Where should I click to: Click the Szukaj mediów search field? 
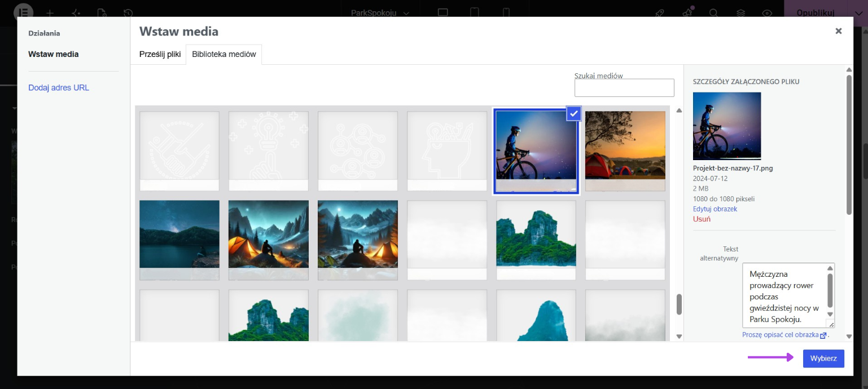coord(624,88)
